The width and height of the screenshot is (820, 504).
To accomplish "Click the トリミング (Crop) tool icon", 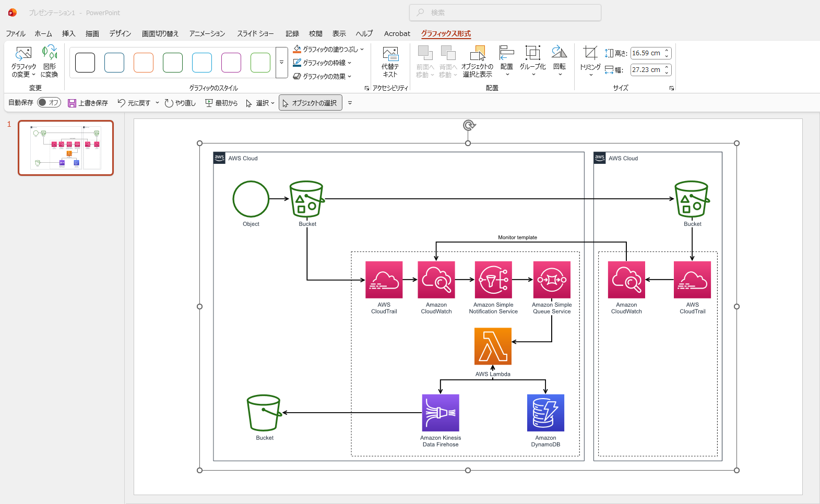I will point(590,53).
